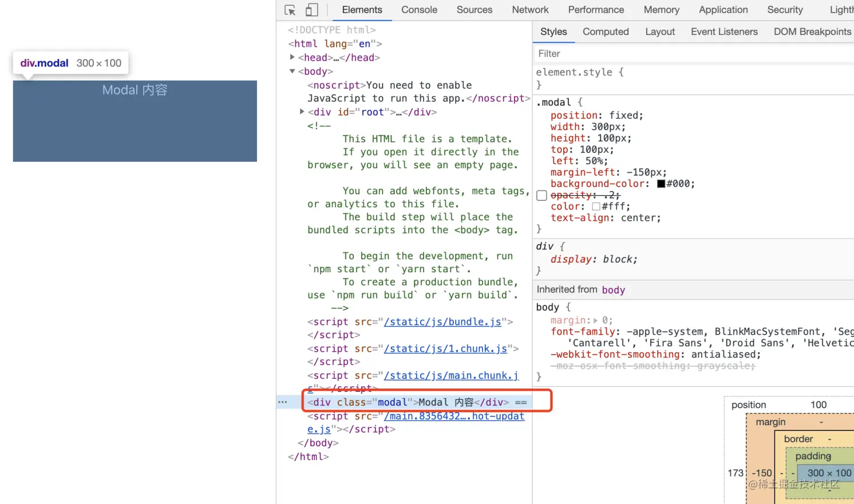Uncheck the opacity property checkbox
The image size is (854, 504).
coord(541,196)
